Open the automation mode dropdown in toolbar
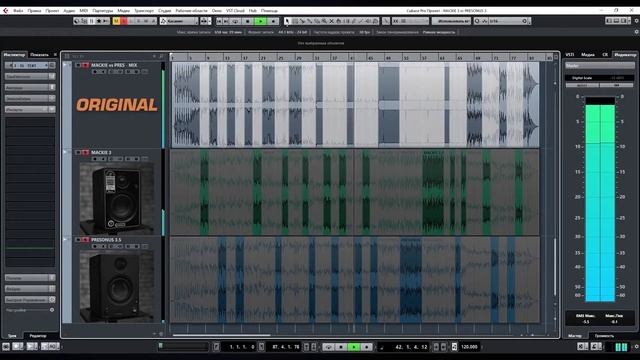Image resolution: width=640 pixels, height=360 pixels. click(178, 21)
